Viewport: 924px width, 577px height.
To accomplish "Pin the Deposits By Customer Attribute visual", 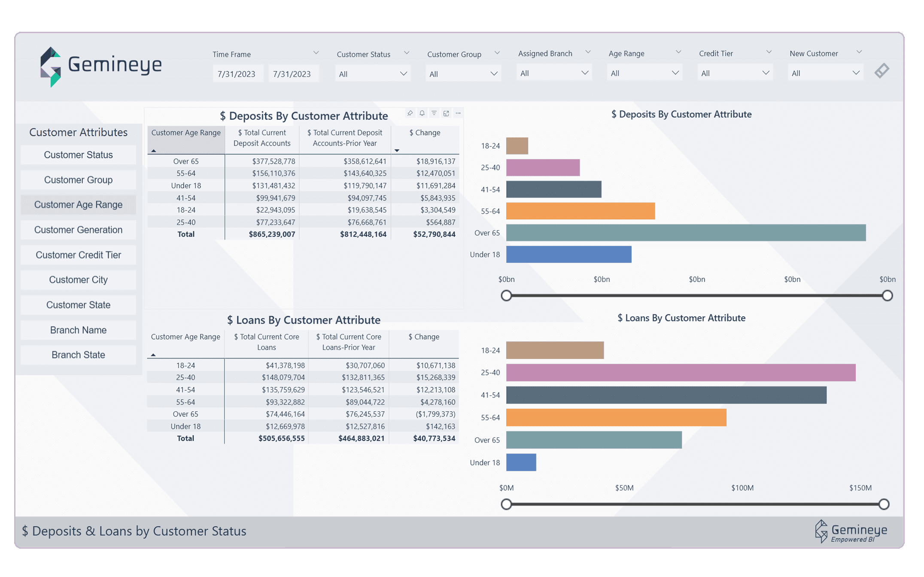I will [x=410, y=113].
